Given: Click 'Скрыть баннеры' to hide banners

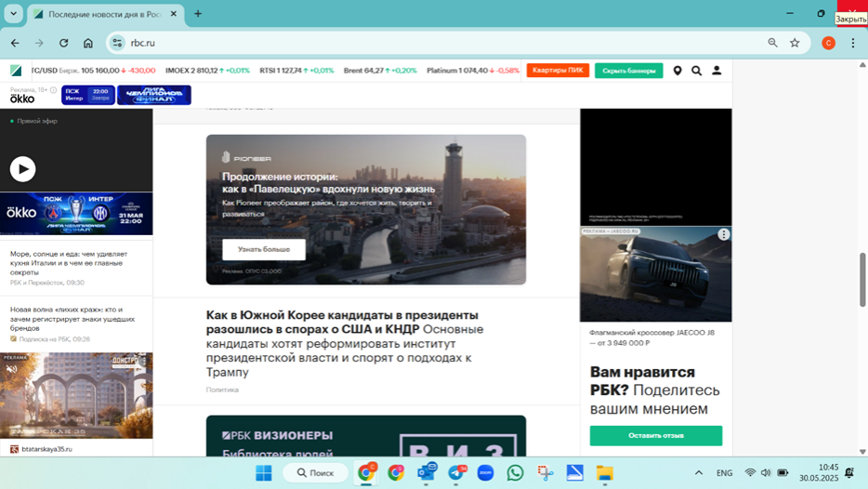Looking at the screenshot, I should point(628,71).
